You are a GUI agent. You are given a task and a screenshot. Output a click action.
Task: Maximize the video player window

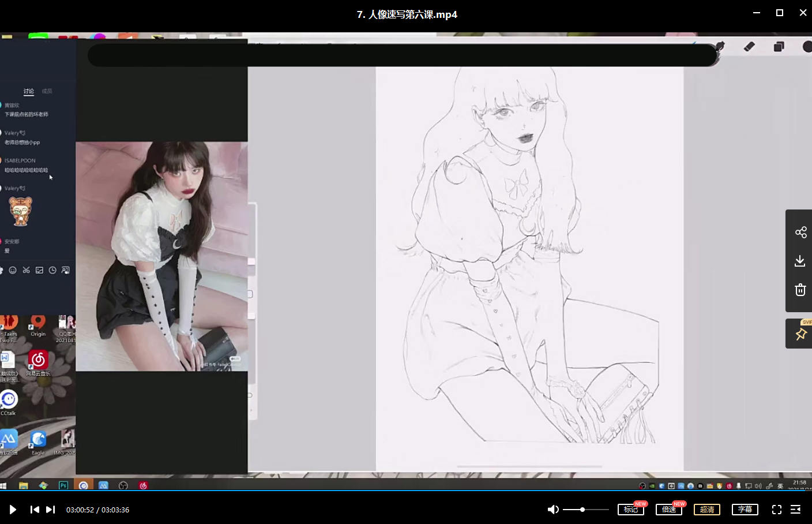coord(780,13)
